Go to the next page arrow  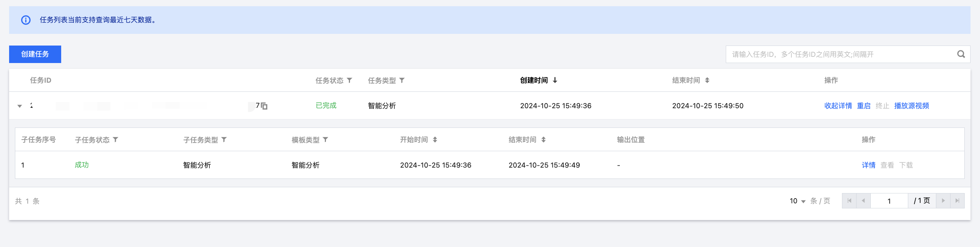tap(943, 201)
